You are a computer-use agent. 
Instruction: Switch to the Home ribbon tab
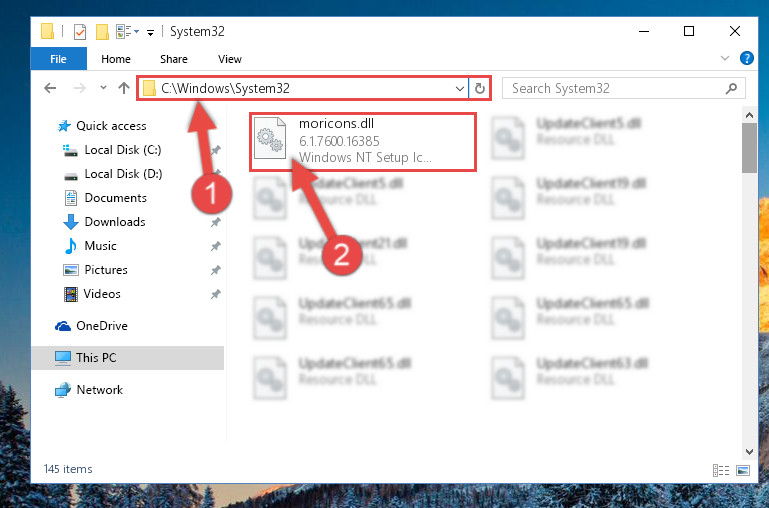pyautogui.click(x=116, y=59)
